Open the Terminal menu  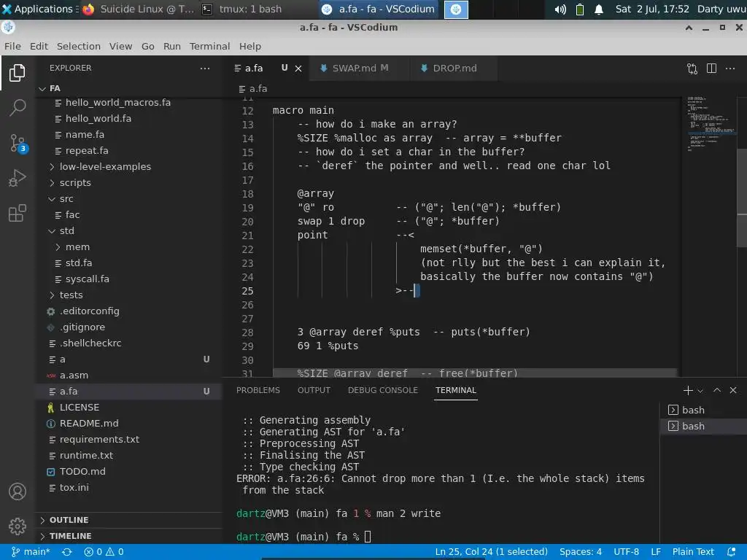point(209,46)
